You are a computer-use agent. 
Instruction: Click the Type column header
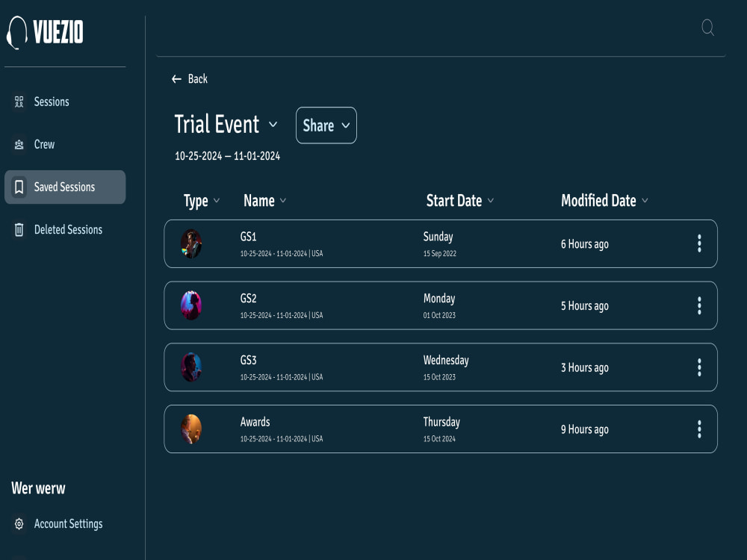[x=195, y=201]
